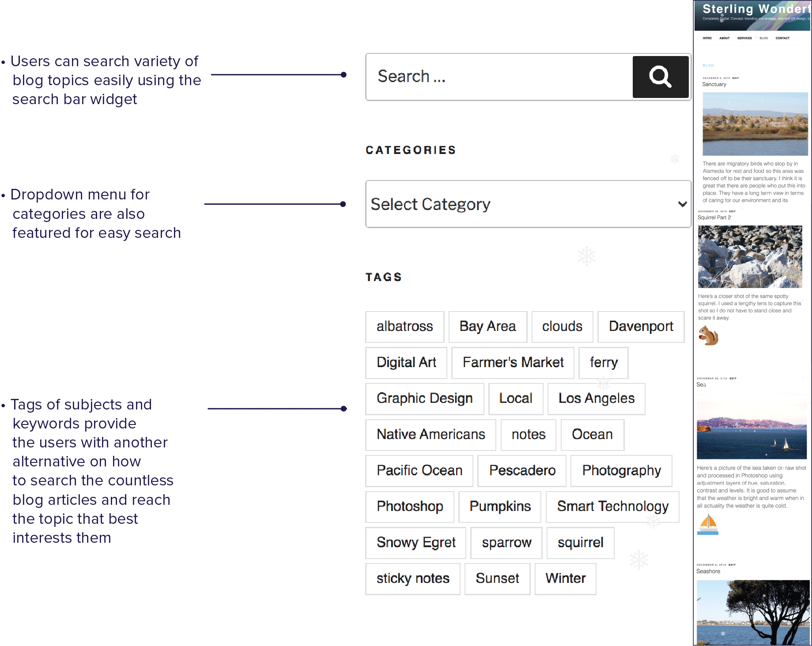The image size is (812, 646).
Task: Click the sailboat emoji icon
Action: (708, 524)
